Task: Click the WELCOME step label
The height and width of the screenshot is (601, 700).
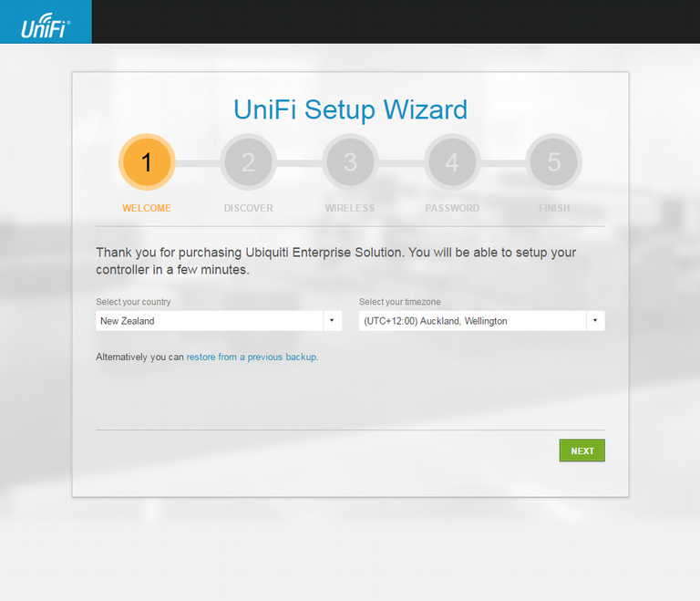Action: click(147, 208)
